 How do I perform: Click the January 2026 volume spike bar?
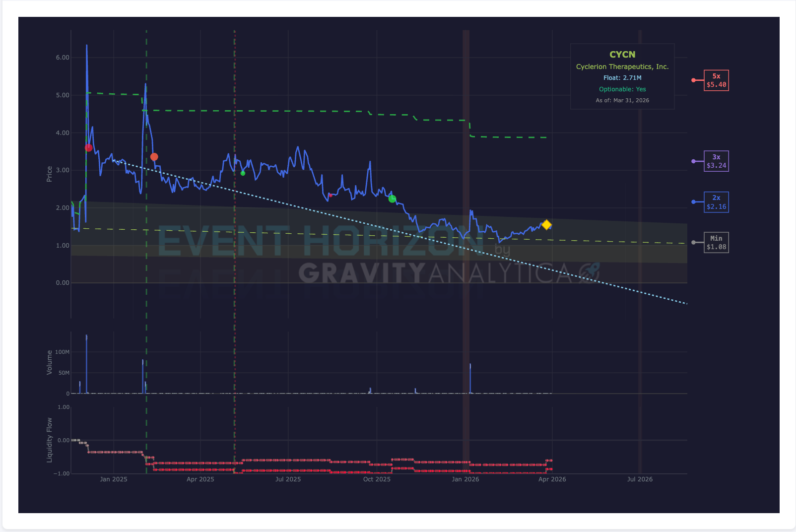tap(470, 379)
